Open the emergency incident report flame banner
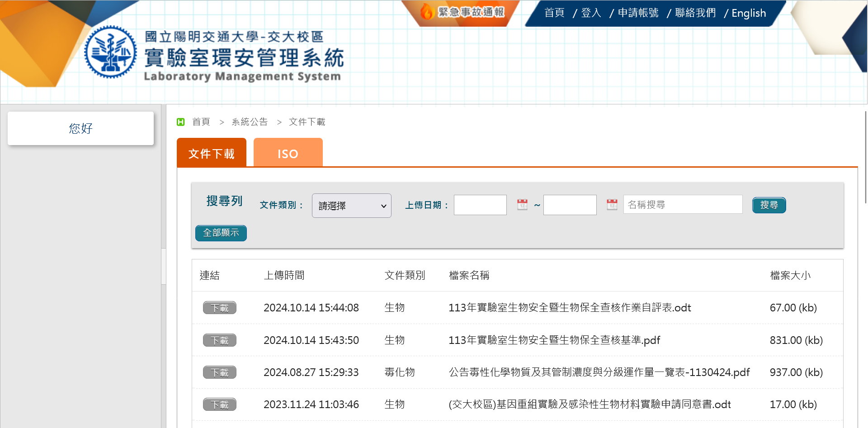868x428 pixels. pos(462,12)
